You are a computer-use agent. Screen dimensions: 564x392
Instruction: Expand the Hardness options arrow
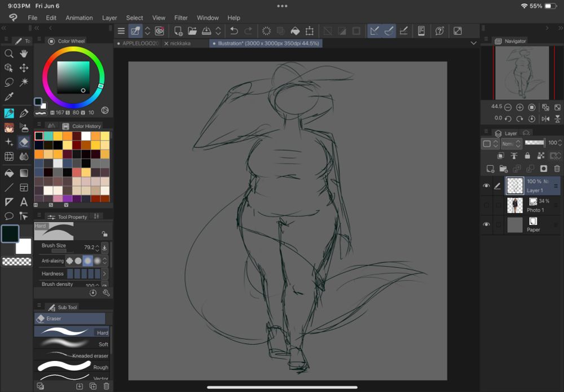point(104,274)
